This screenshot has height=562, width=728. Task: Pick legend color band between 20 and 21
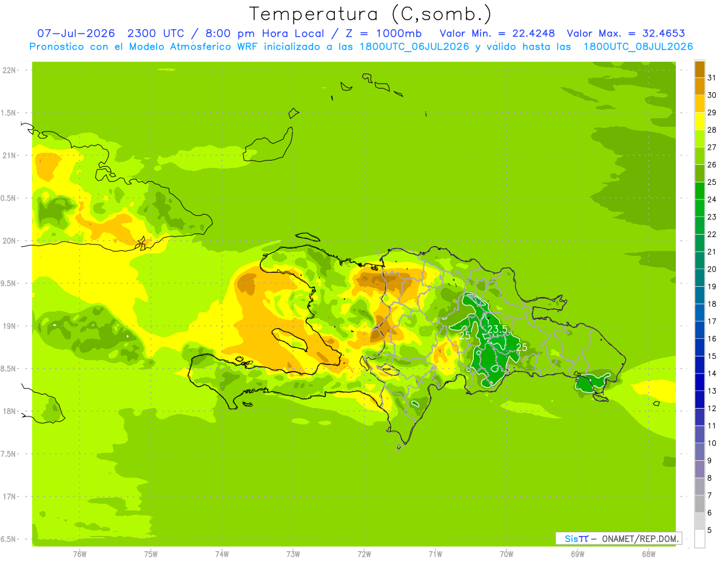699,260
